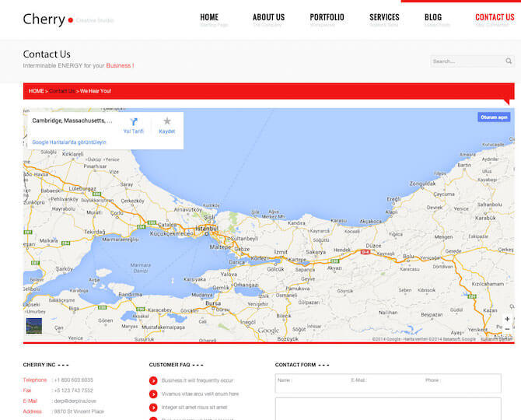Click the Cherry logo red dot

pos(70,20)
